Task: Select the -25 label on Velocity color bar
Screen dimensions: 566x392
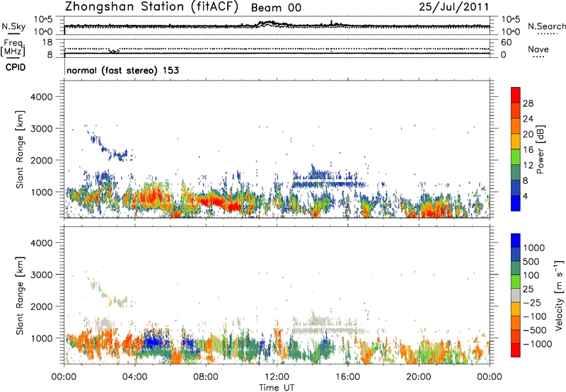Action: [x=532, y=303]
